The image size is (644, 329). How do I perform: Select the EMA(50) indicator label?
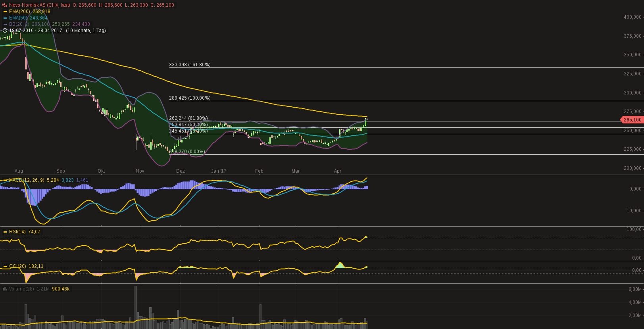tap(18, 18)
